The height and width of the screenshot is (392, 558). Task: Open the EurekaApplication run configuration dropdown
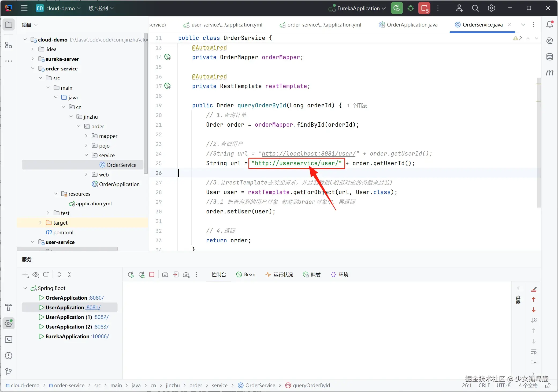coord(358,8)
